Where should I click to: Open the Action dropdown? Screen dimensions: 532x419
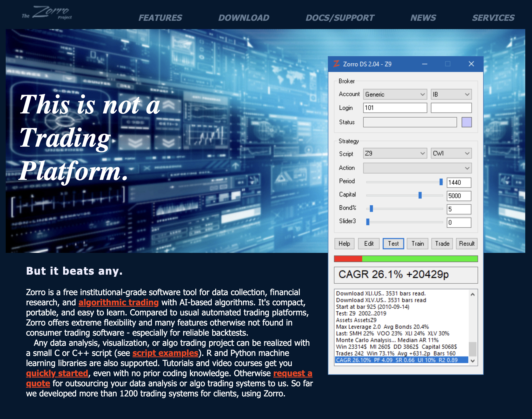tap(417, 168)
